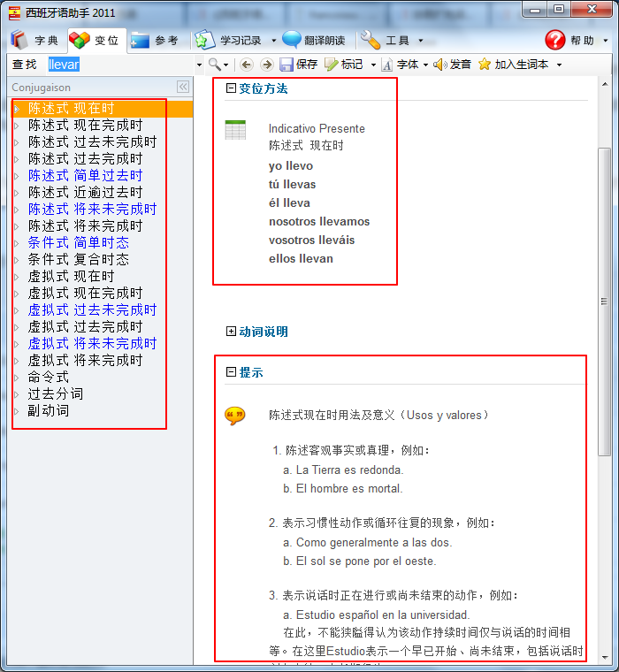619x672 pixels.
Task: Expand the 动词说明 section
Action: [231, 331]
